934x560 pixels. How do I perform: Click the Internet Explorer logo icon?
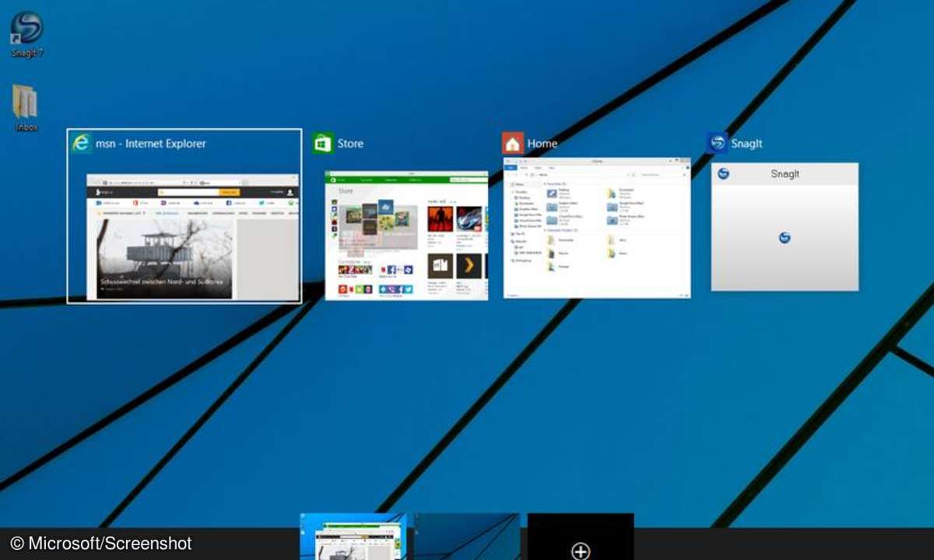click(x=81, y=143)
